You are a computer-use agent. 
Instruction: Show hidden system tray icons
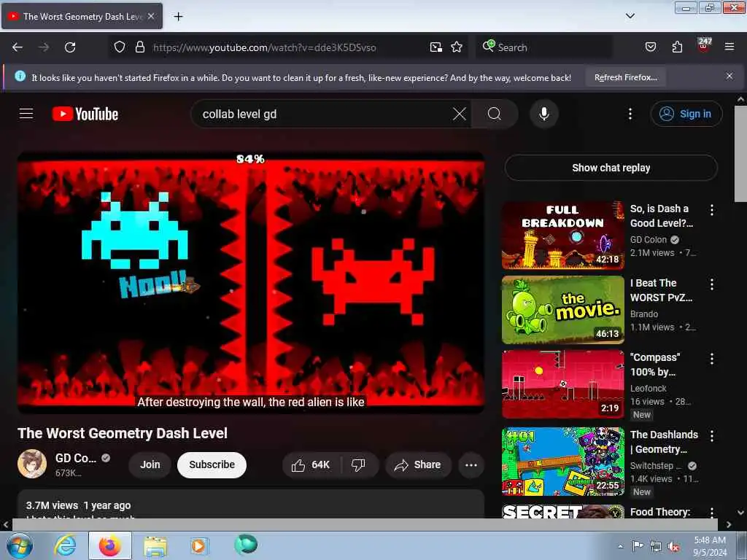pyautogui.click(x=620, y=546)
